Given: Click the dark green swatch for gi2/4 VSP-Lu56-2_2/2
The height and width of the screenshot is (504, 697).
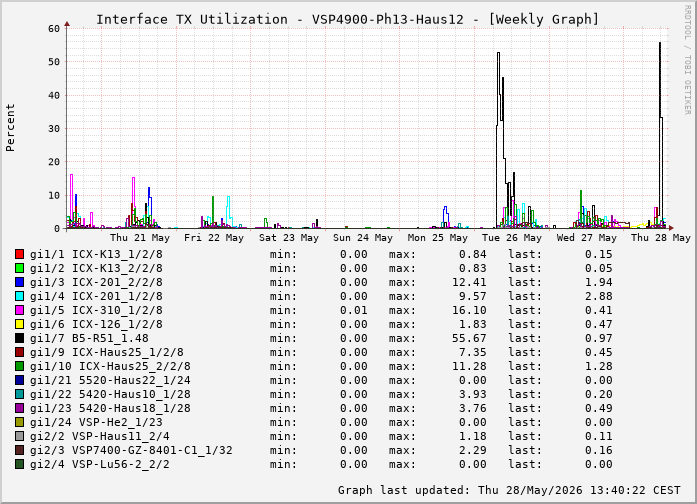Looking at the screenshot, I should pyautogui.click(x=19, y=464).
